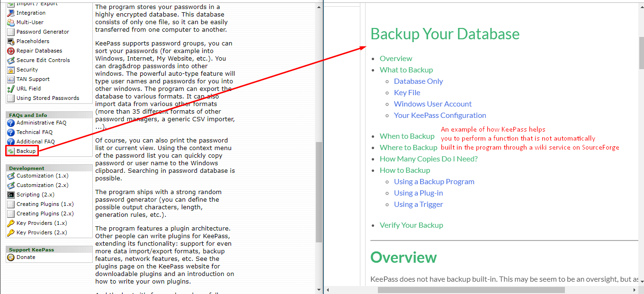Click the Administrative FAQ question mark icon
The image size is (644, 294).
click(x=11, y=123)
